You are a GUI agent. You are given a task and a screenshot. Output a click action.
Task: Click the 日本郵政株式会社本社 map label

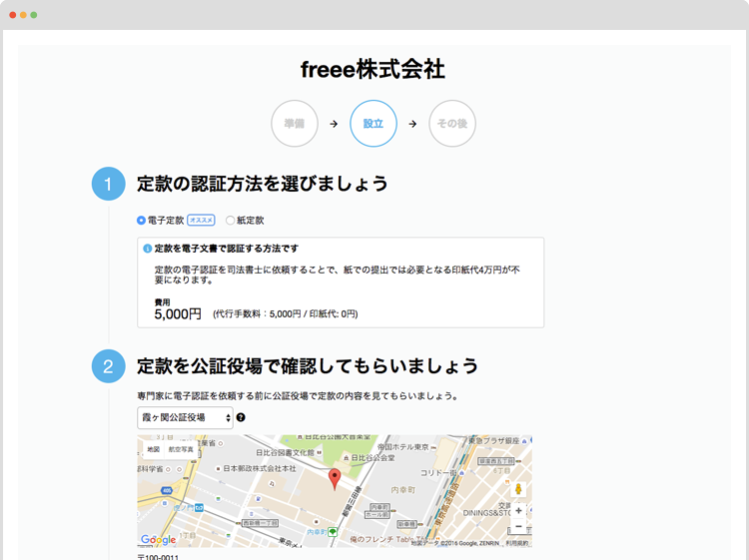pos(260,468)
